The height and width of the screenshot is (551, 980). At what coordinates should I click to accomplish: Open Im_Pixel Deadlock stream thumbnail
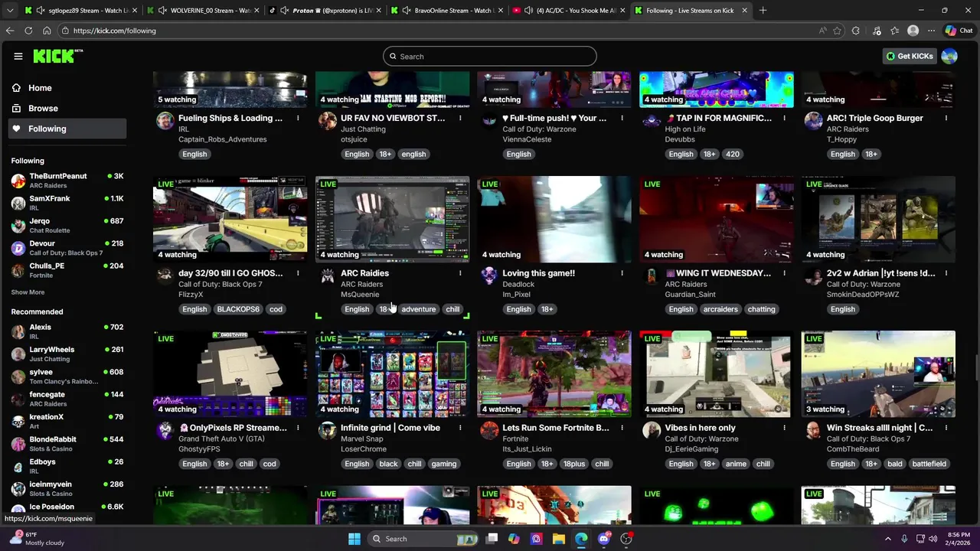(554, 219)
